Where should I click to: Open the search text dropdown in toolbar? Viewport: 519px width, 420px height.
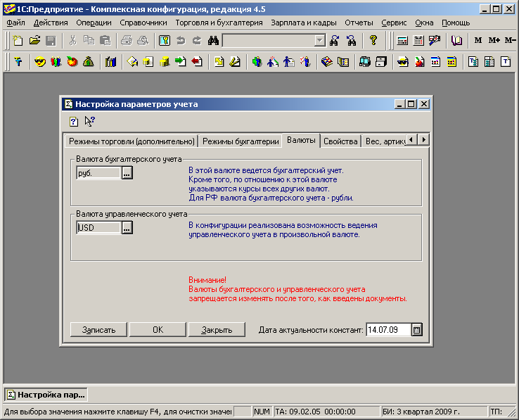(x=319, y=40)
